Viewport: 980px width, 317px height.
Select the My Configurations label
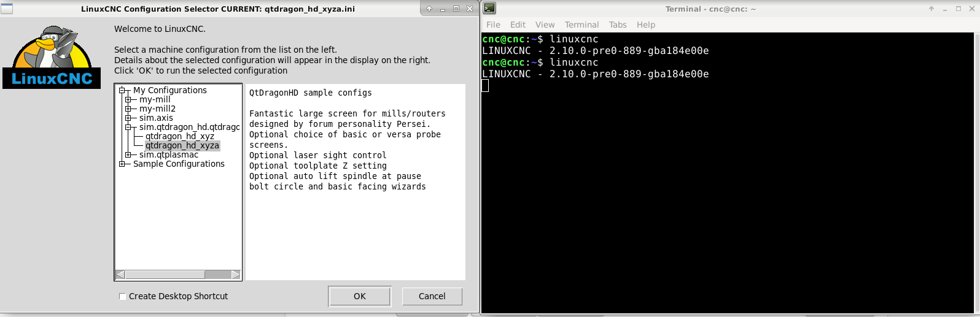[170, 90]
